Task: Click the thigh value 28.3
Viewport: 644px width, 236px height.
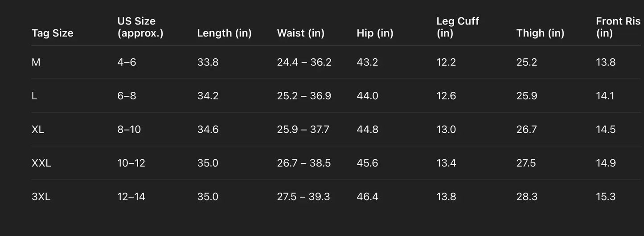Action: point(527,197)
